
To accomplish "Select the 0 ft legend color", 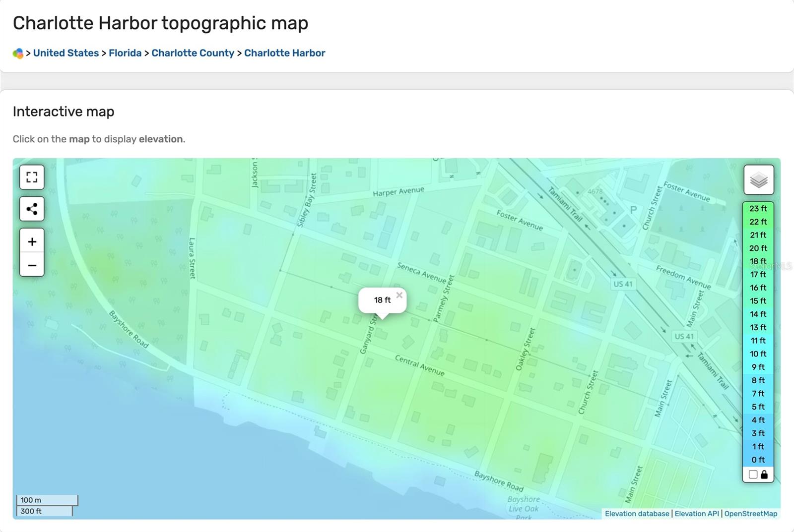I will pyautogui.click(x=758, y=460).
